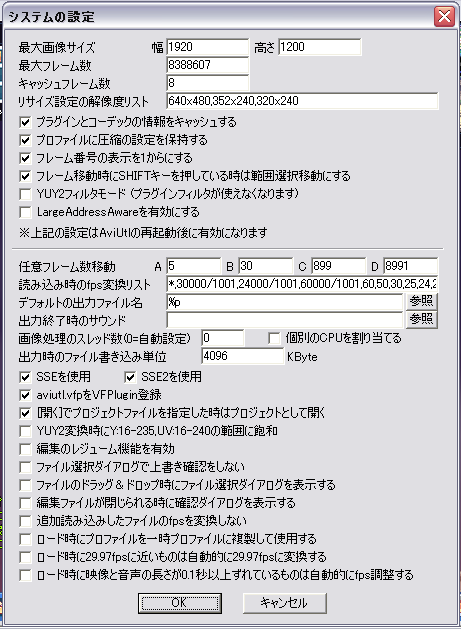The width and height of the screenshot is (461, 629).
Task: Toggle SHIFTキー範囲選択移動 checkbox
Action: point(25,176)
